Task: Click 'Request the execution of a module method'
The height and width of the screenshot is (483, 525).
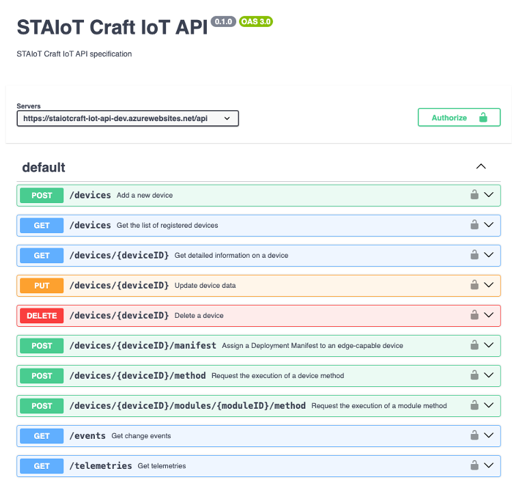Action: pyautogui.click(x=379, y=406)
